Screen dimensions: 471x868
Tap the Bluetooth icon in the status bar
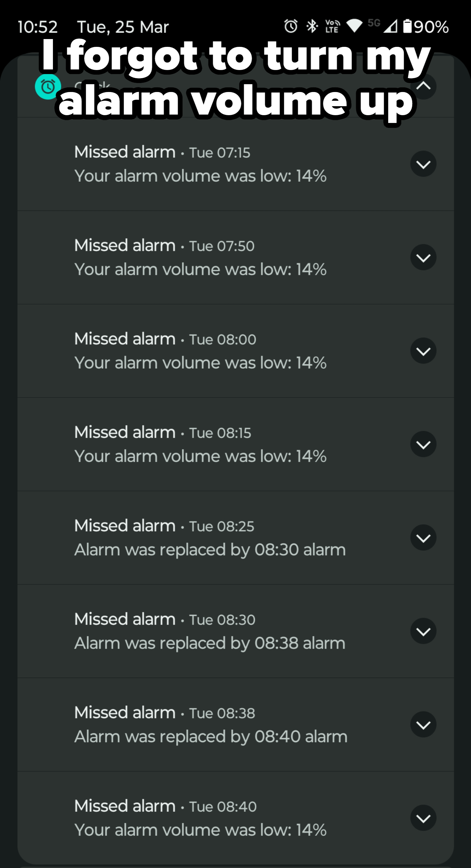click(311, 26)
